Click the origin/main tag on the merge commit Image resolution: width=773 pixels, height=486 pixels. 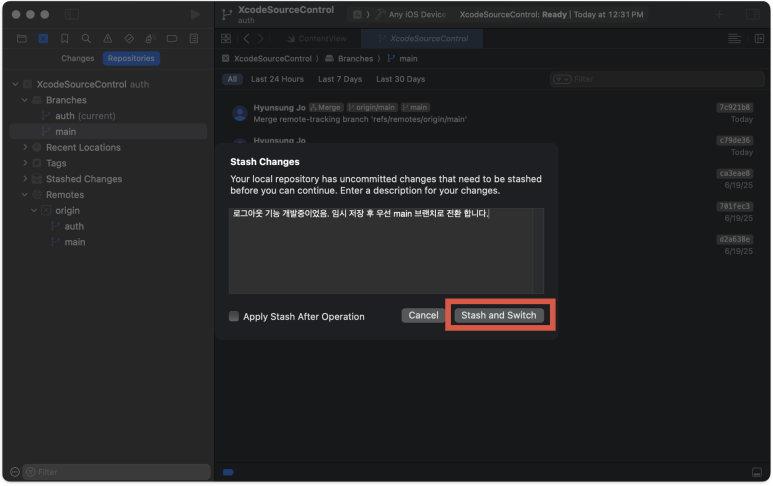coord(371,107)
